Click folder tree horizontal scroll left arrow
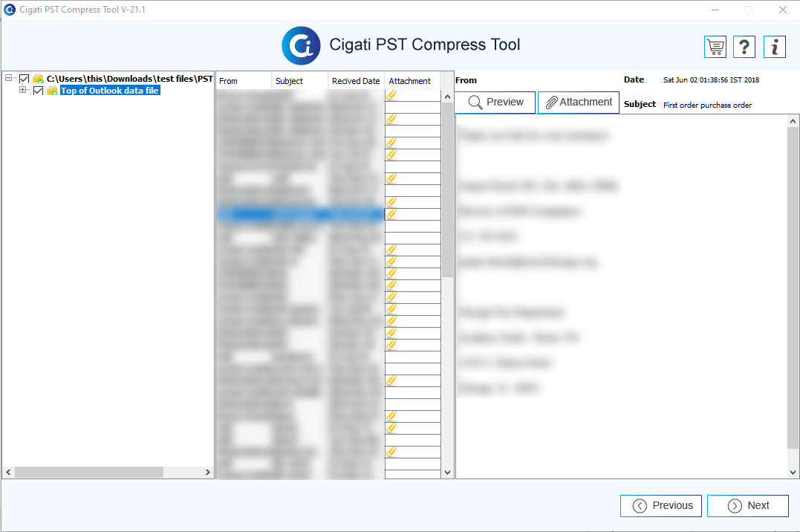 [x=8, y=473]
